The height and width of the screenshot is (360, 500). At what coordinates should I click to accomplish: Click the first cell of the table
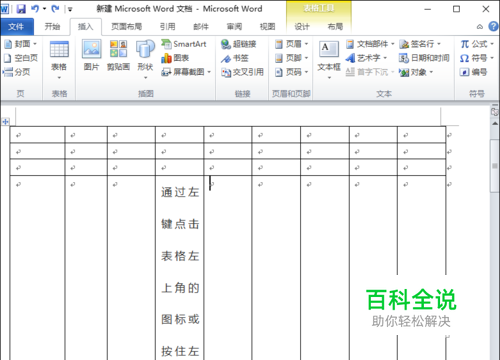click(x=37, y=135)
